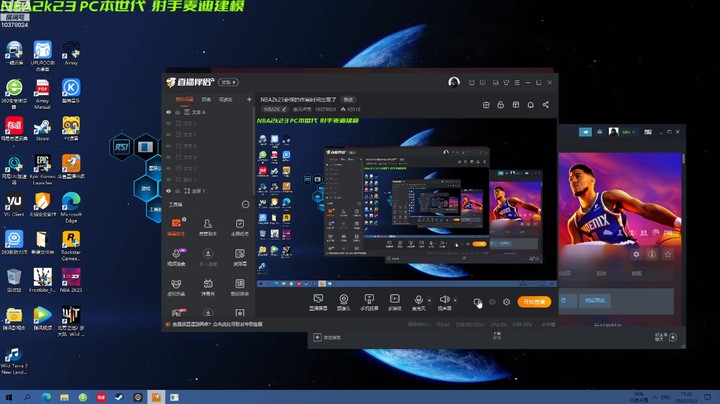Collapse the toolbox panel with the minus circle
720x404 pixels.
pyautogui.click(x=246, y=204)
